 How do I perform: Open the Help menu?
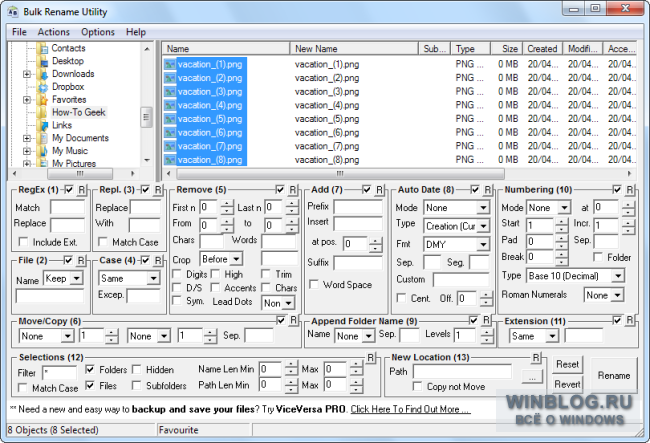pos(136,32)
